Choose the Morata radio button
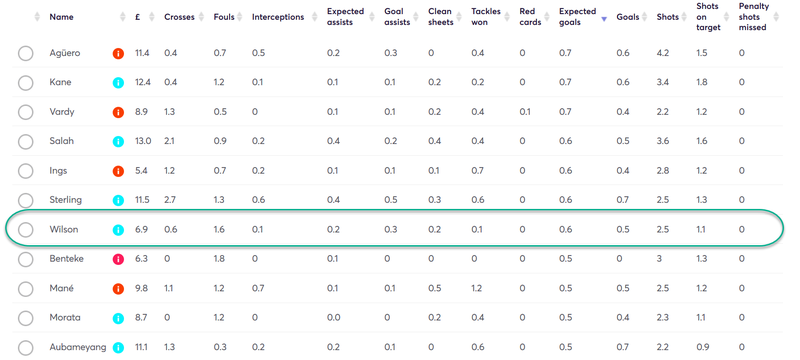Image resolution: width=800 pixels, height=360 pixels. (26, 319)
